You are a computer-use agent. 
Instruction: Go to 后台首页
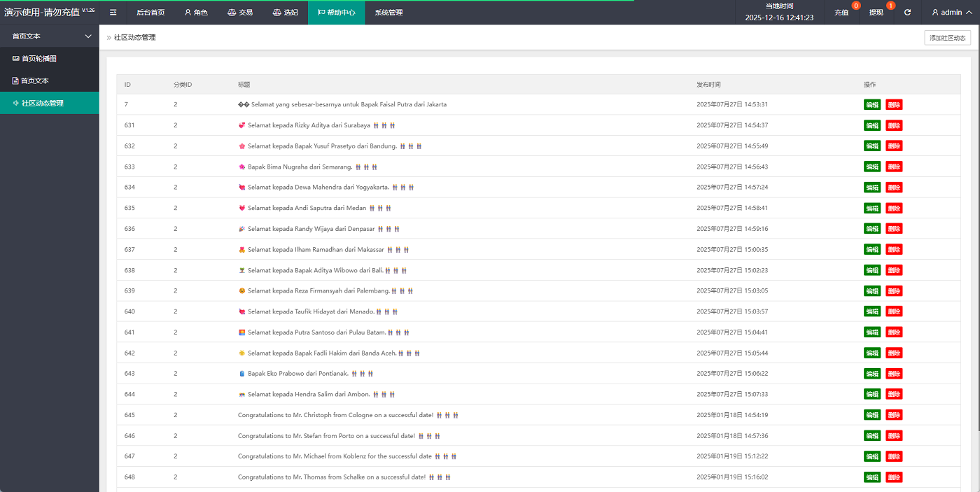tap(150, 13)
